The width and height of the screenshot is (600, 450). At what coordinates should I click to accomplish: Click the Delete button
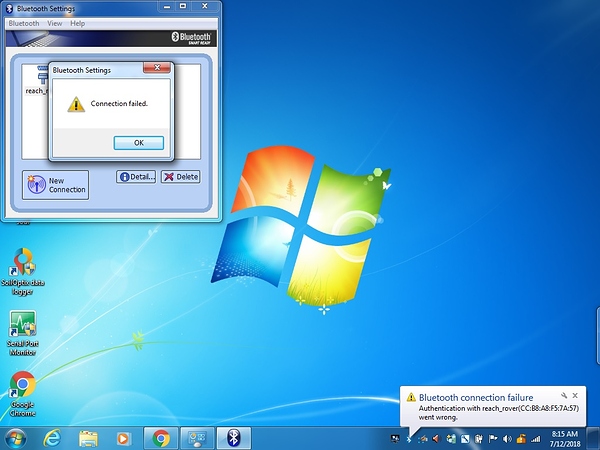click(x=181, y=177)
